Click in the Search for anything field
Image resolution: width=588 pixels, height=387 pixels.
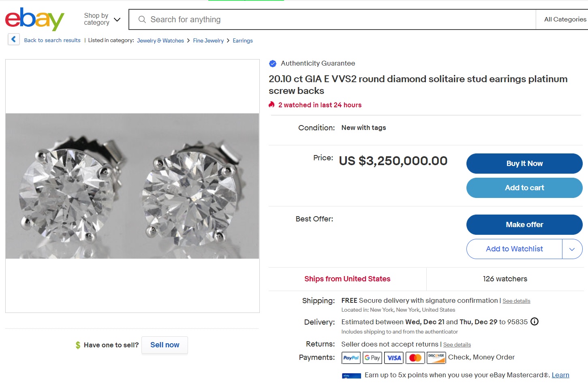click(x=332, y=19)
